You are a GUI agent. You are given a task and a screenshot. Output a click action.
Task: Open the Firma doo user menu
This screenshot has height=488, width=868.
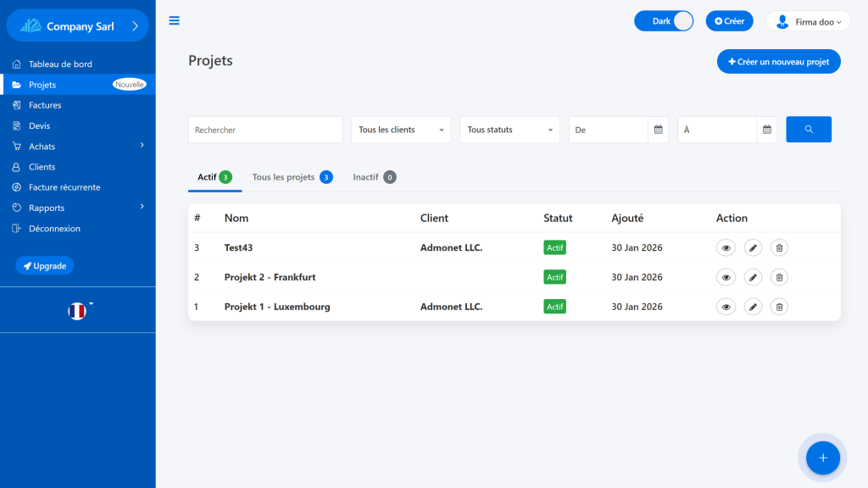(808, 22)
